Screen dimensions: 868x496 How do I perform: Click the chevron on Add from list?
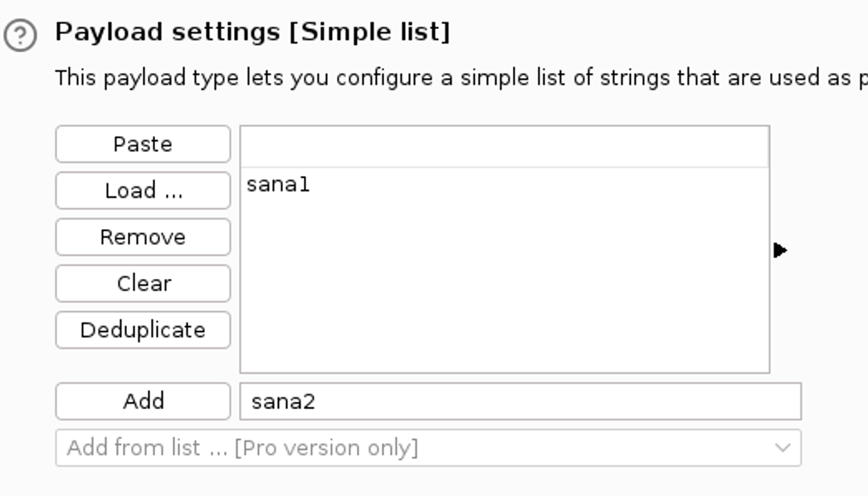tap(783, 448)
